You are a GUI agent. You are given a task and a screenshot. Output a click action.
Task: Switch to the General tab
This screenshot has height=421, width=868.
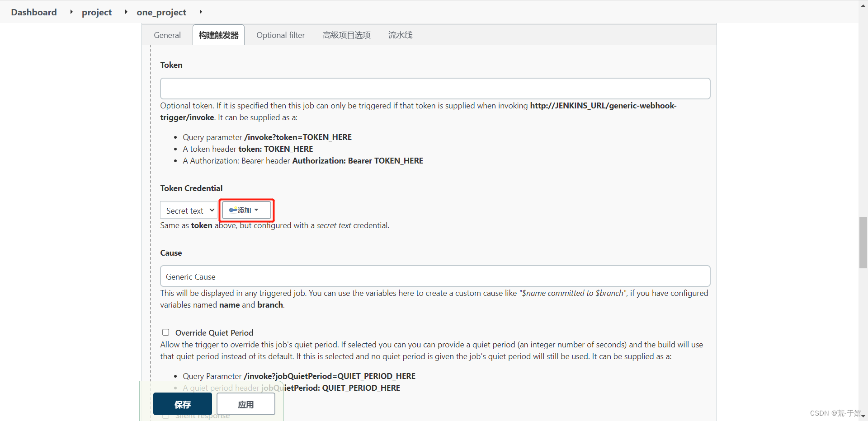click(167, 35)
